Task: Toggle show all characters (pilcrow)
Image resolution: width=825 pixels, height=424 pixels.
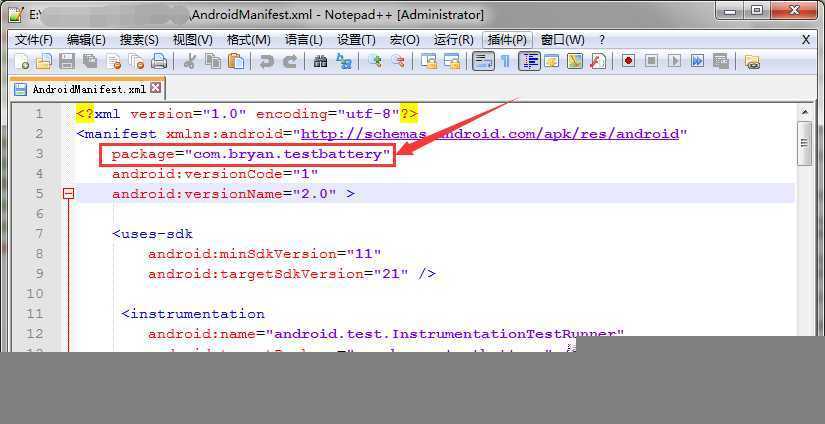Action: click(505, 62)
